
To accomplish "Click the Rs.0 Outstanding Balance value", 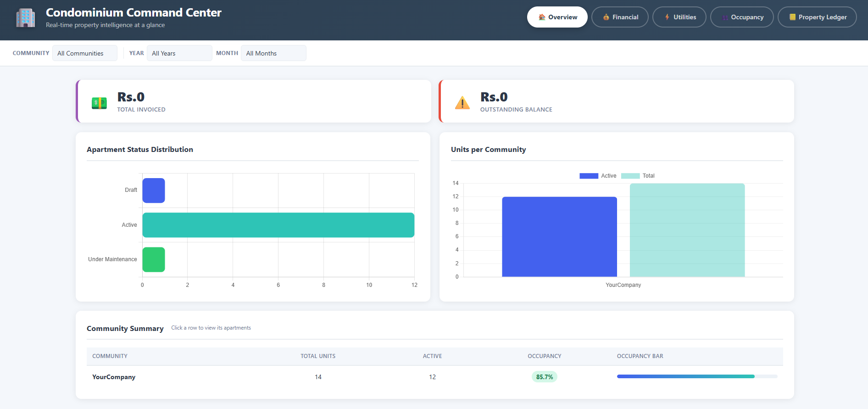I will [x=494, y=97].
